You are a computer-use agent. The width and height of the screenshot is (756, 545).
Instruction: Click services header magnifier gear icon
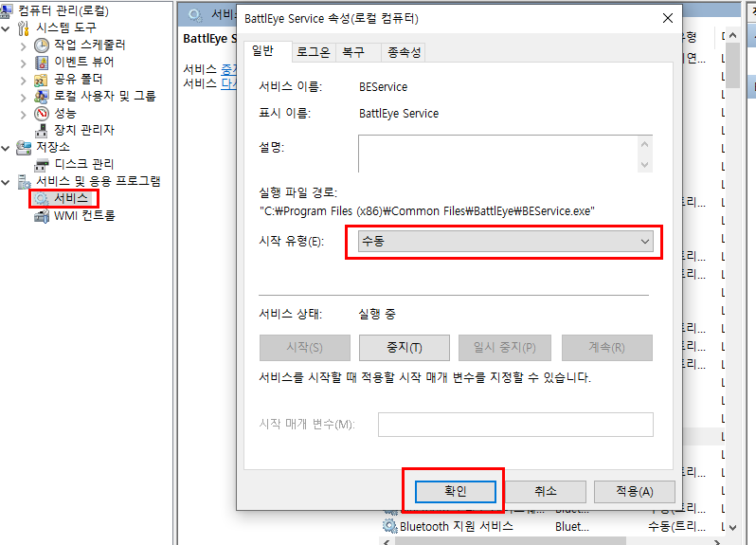(x=195, y=15)
